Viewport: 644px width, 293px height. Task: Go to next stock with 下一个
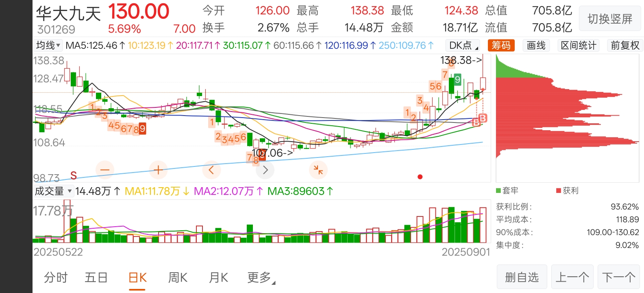pyautogui.click(x=619, y=277)
